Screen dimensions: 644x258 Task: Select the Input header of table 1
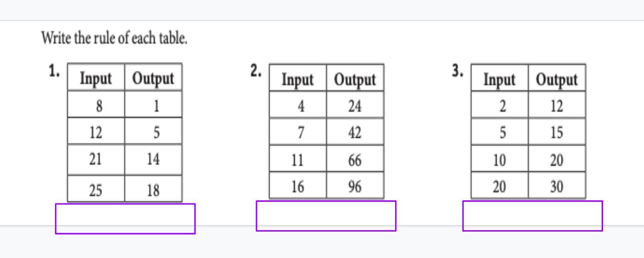coord(96,77)
